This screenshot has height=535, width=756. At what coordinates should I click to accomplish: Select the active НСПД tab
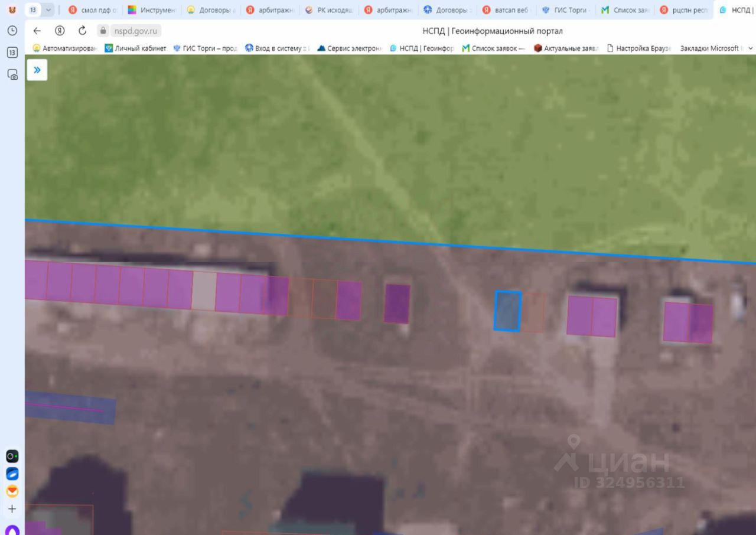pyautogui.click(x=735, y=10)
